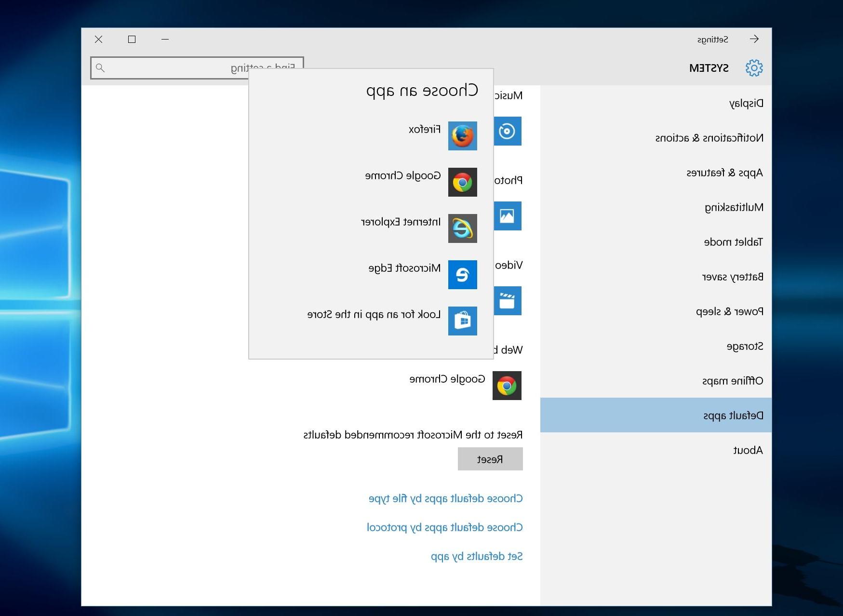Open Tablet mode settings
843x616 pixels.
click(x=656, y=242)
